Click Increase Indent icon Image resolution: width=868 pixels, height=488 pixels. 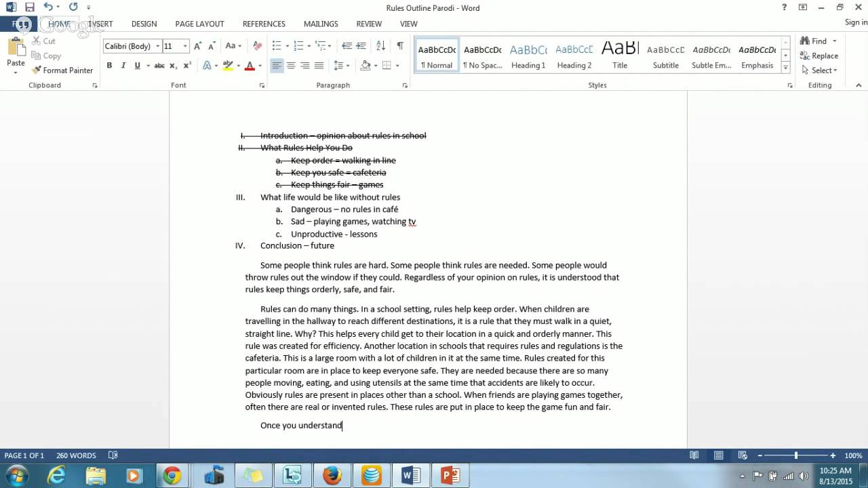pos(362,46)
